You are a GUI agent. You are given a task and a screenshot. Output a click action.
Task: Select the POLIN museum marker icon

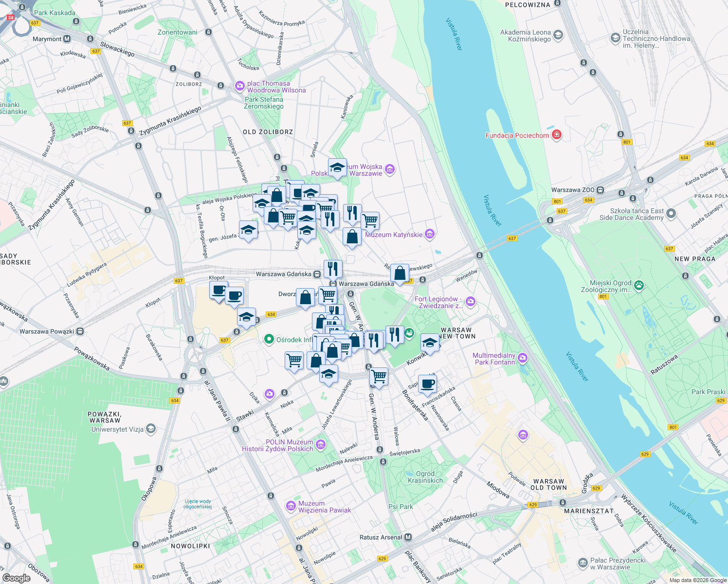tap(321, 444)
